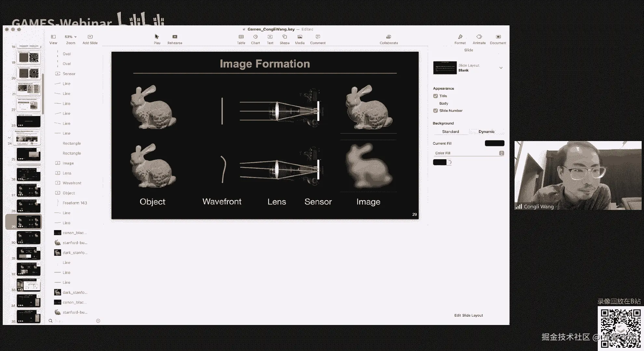Toggle the Title checkbox
This screenshot has width=644, height=351.
(436, 96)
